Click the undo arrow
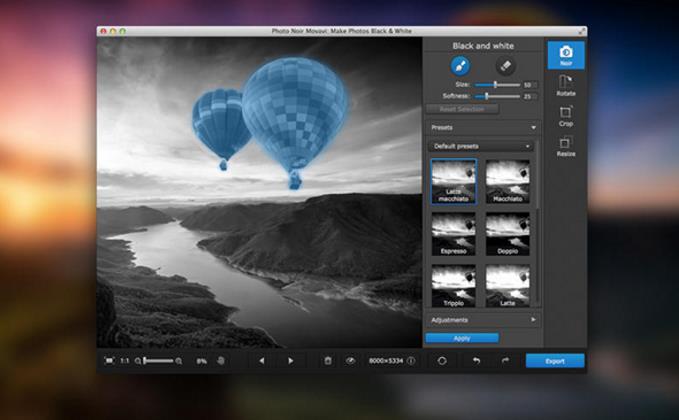The image size is (679, 420). coord(476,361)
